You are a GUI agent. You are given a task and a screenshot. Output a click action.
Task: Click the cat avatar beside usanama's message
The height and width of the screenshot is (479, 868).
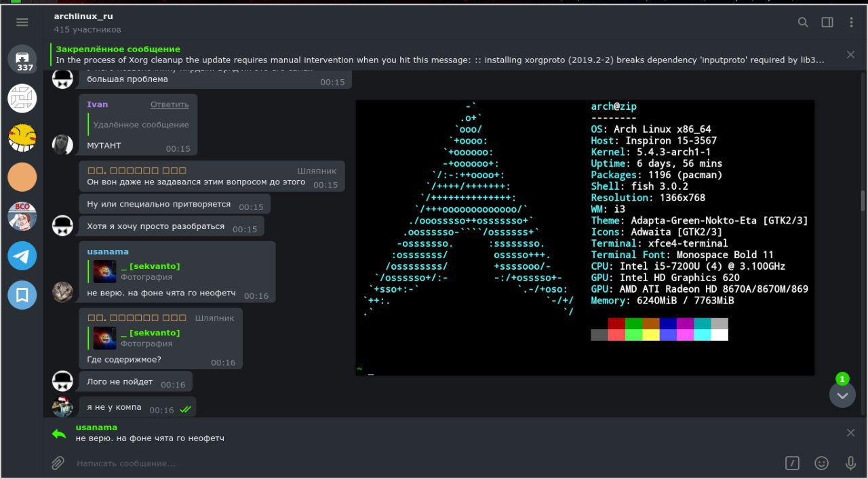click(62, 292)
